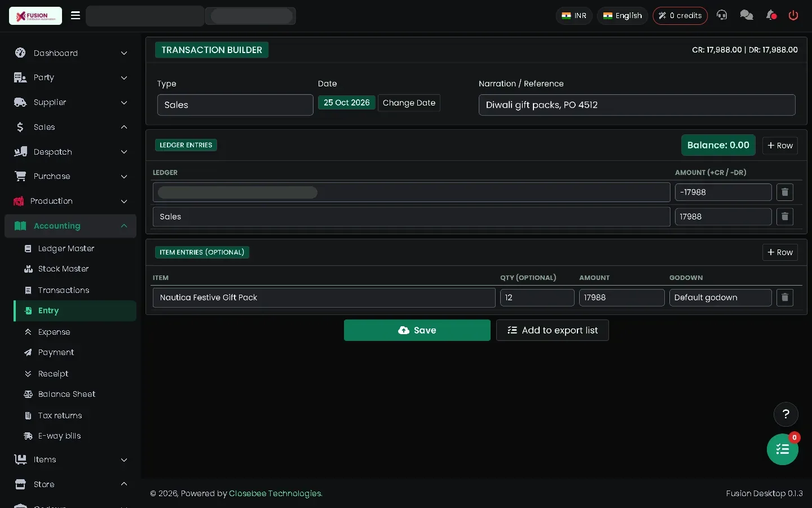Open E-way bills page
812x508 pixels.
pos(59,436)
